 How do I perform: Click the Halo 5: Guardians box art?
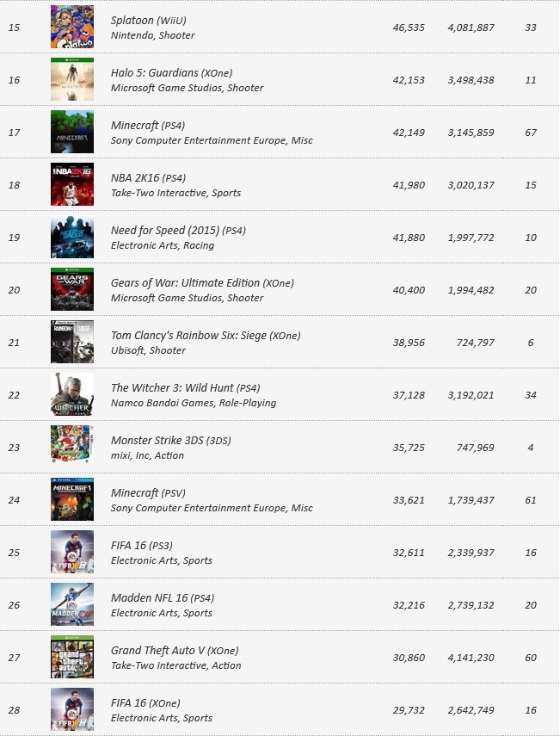click(72, 79)
